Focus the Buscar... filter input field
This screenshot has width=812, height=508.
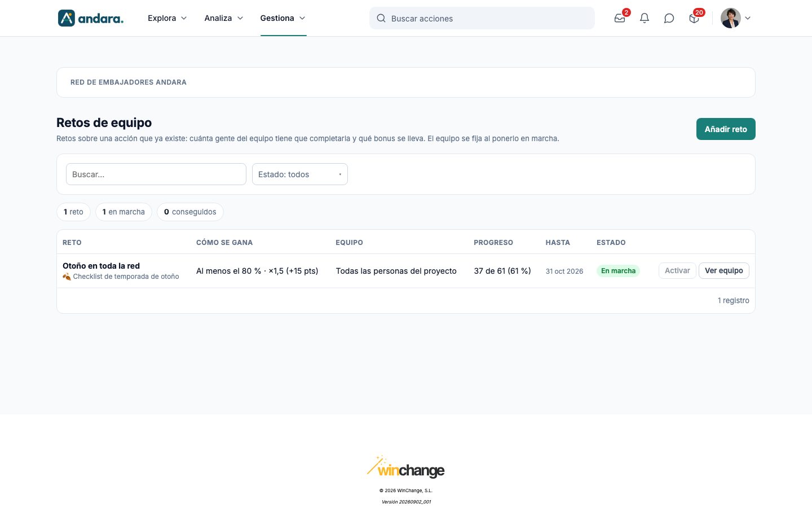[156, 174]
